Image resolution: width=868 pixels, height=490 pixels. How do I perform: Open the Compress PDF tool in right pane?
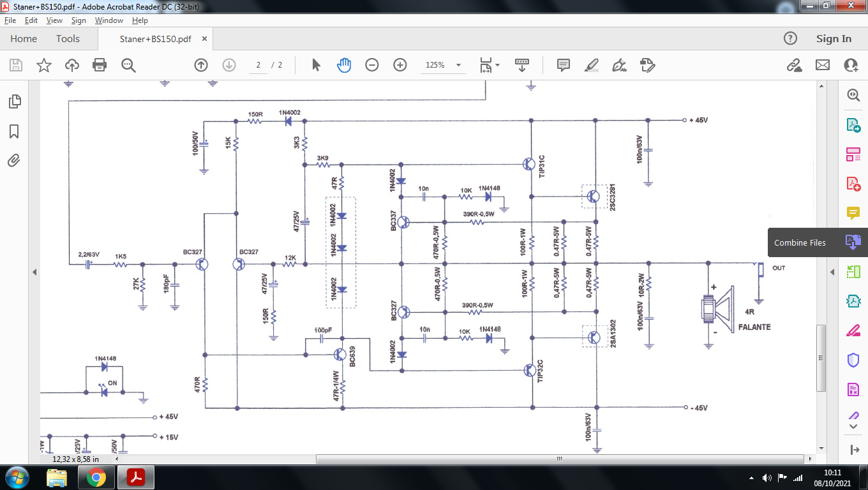[853, 301]
